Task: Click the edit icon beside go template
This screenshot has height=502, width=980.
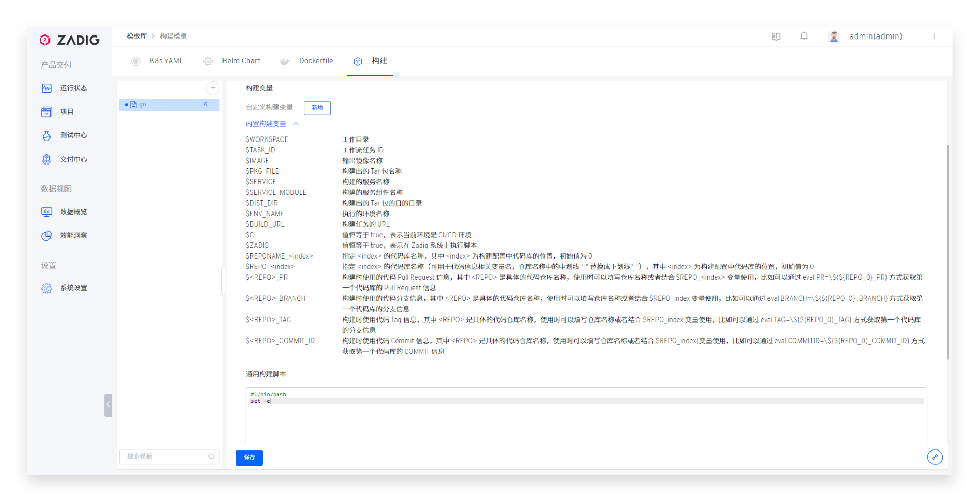Action: tap(205, 104)
